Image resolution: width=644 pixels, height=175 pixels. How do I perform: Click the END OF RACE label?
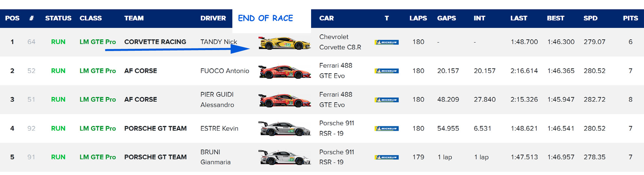(x=266, y=18)
